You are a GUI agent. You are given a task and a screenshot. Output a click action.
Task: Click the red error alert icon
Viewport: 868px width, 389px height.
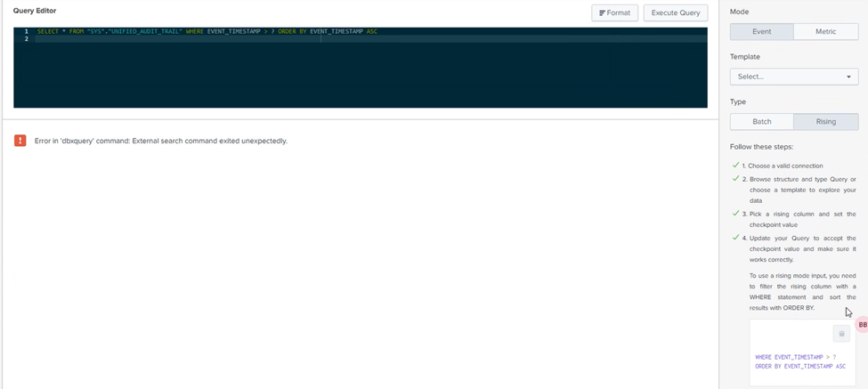(20, 141)
